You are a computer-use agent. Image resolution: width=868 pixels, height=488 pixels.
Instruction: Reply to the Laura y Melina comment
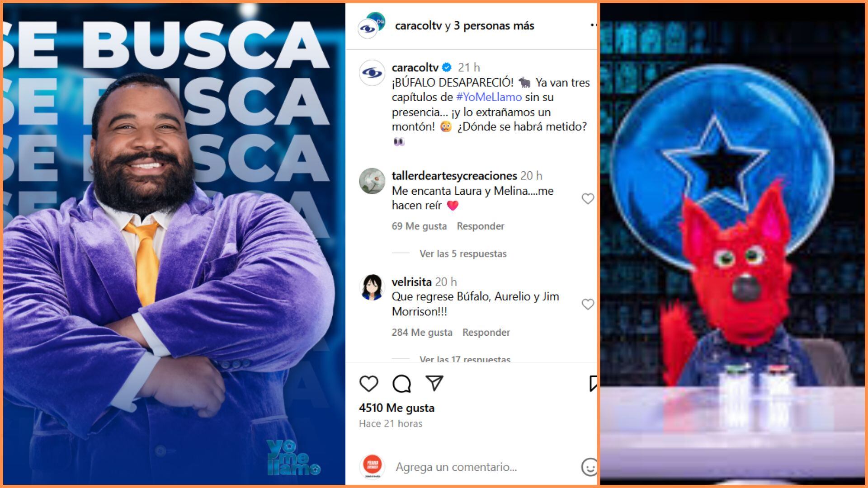point(480,226)
